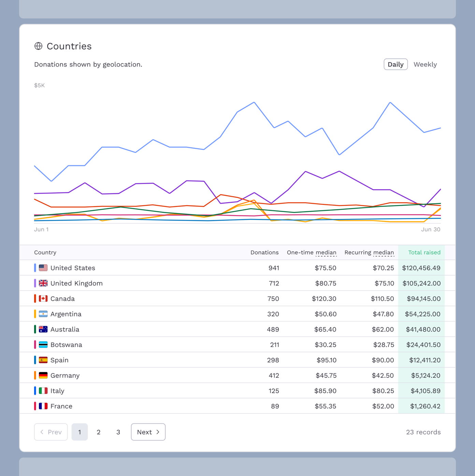Select the Italy flag icon

43,391
